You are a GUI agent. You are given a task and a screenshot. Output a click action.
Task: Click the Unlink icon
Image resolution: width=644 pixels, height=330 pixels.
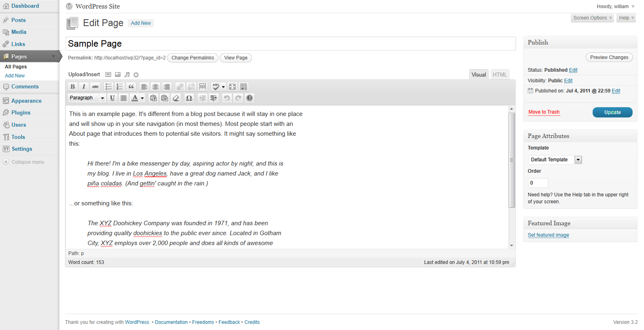click(191, 86)
